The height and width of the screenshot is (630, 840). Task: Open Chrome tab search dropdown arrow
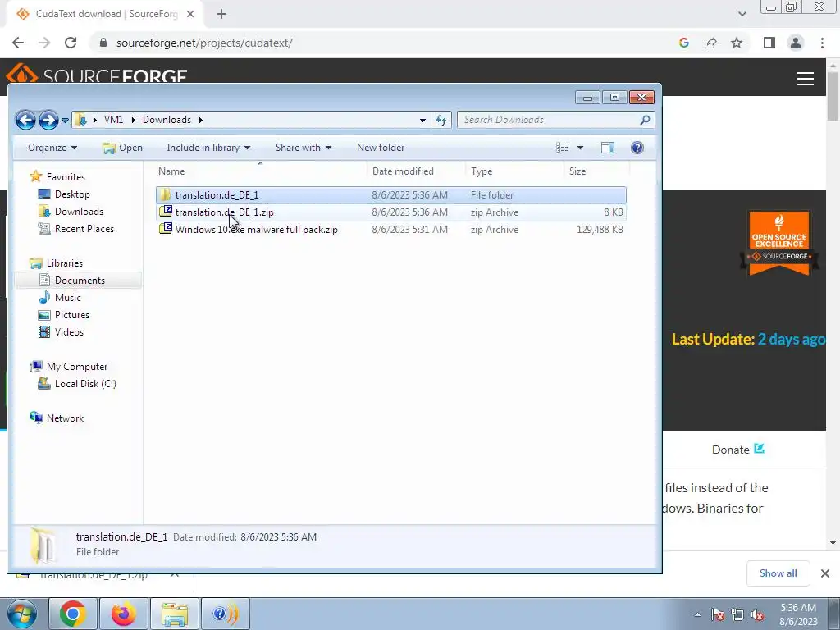(x=742, y=14)
